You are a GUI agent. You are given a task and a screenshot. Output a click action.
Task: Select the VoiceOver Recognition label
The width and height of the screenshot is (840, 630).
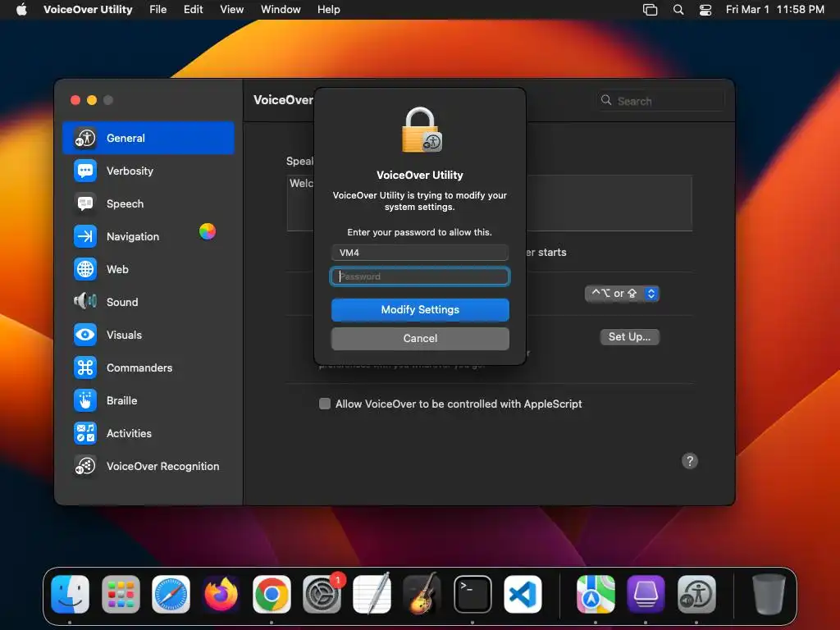[163, 466]
